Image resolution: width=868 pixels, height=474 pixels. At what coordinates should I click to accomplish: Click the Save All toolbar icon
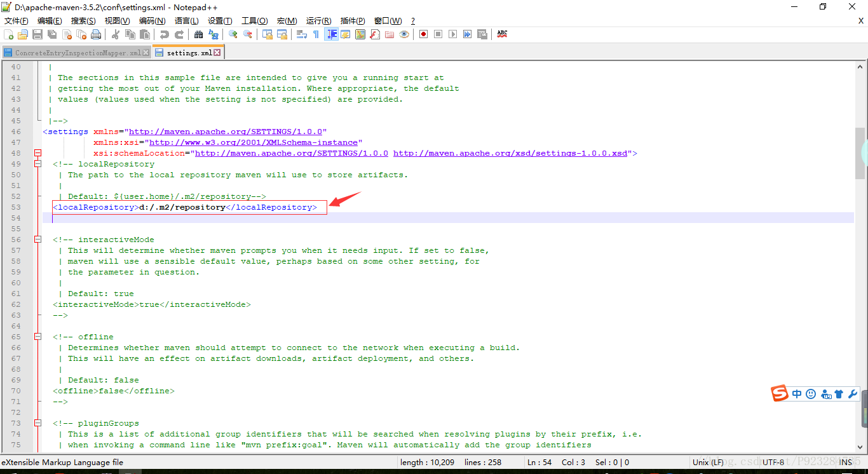click(51, 34)
